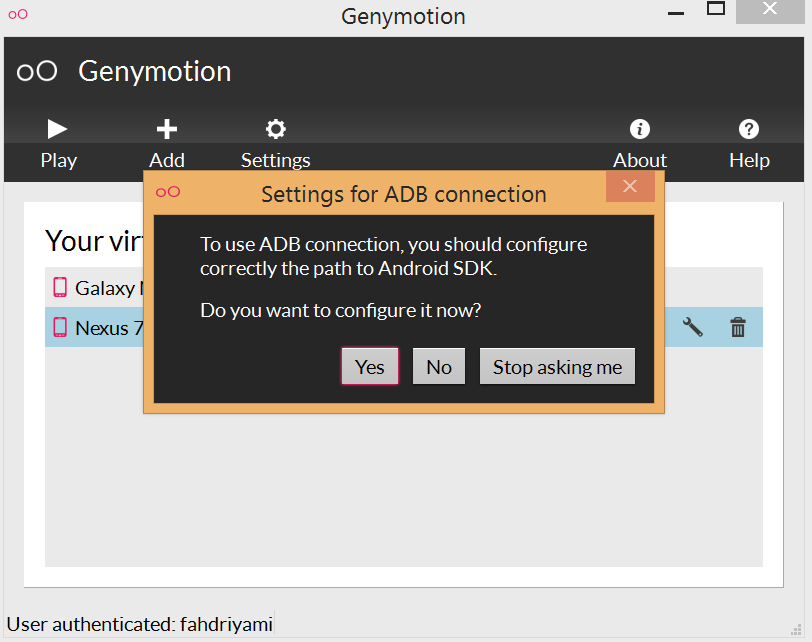The image size is (812, 642).
Task: Click the Genymotion logo in the dark header
Action: coord(38,72)
